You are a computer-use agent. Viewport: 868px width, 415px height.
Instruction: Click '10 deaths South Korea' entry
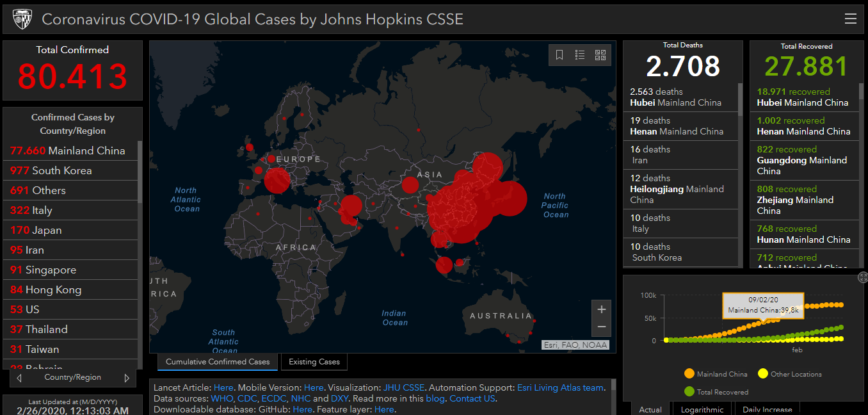pyautogui.click(x=680, y=252)
